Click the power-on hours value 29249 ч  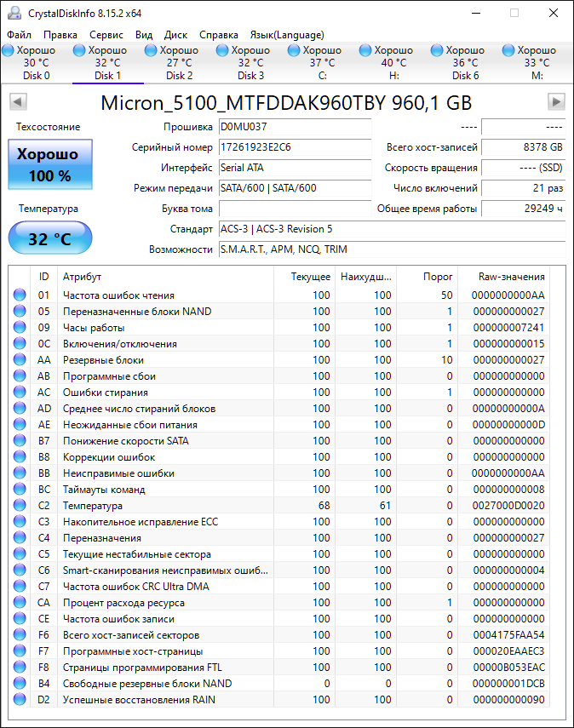tap(524, 209)
